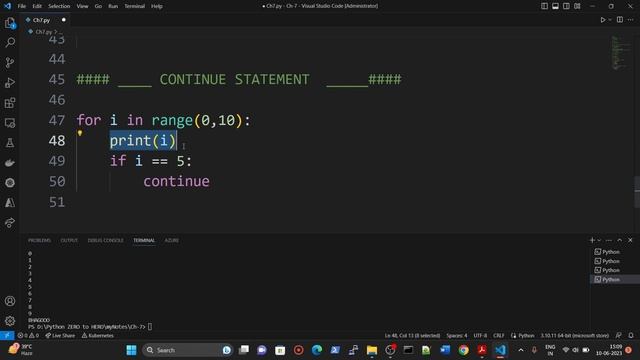Open Run Python File dropdown arrow
Image resolution: width=640 pixels, height=360 pixels.
[610, 20]
